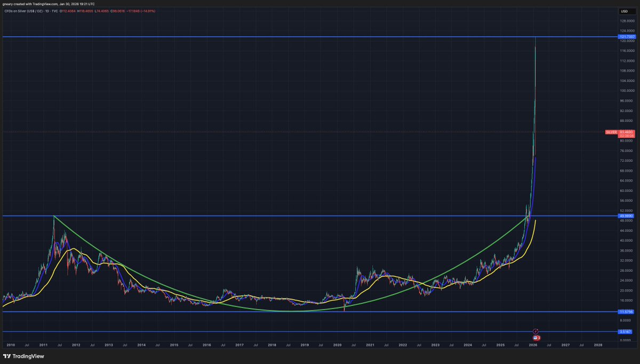Select the 11.5756 horizontal line price label
Image resolution: width=640 pixels, height=364 pixels.
click(625, 312)
